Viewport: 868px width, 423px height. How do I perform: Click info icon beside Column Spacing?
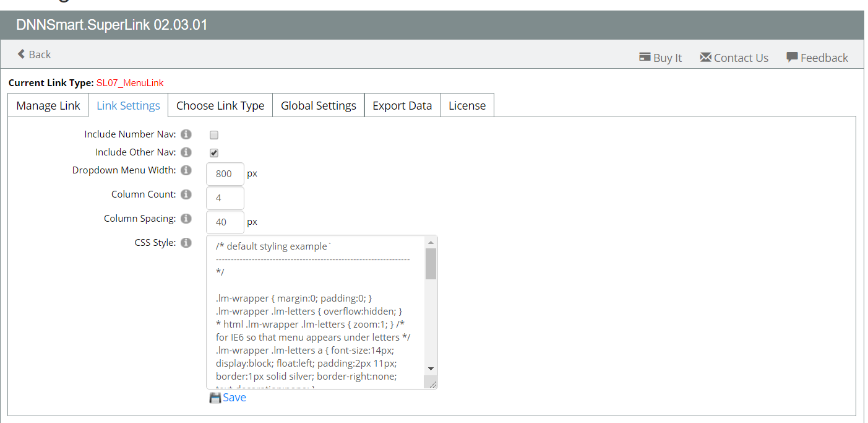186,218
